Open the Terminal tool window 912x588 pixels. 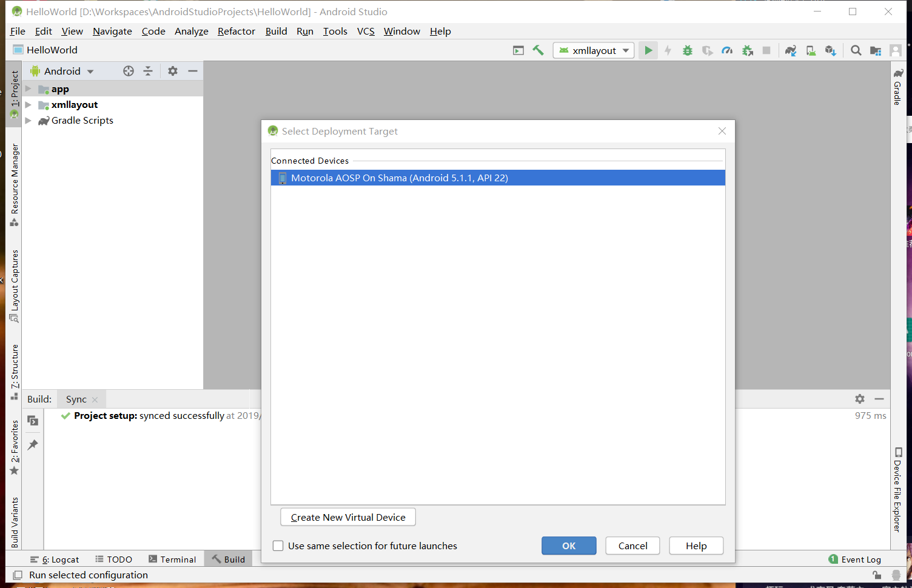[x=172, y=560]
